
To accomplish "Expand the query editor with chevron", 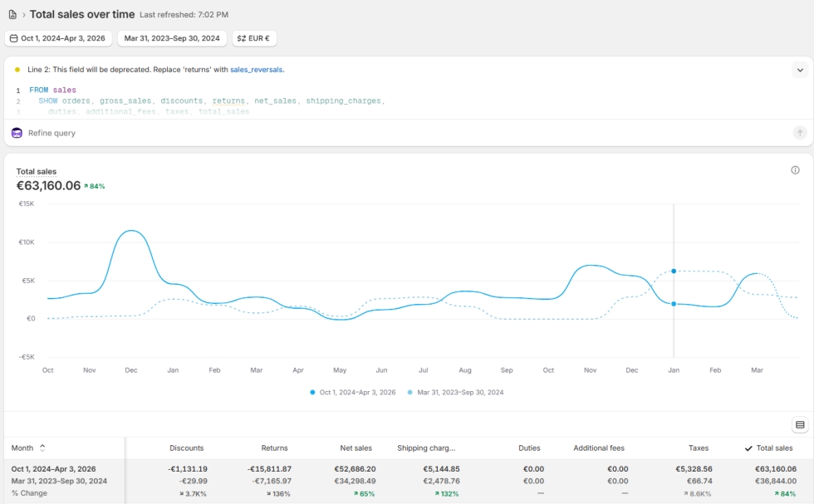I will 799,70.
